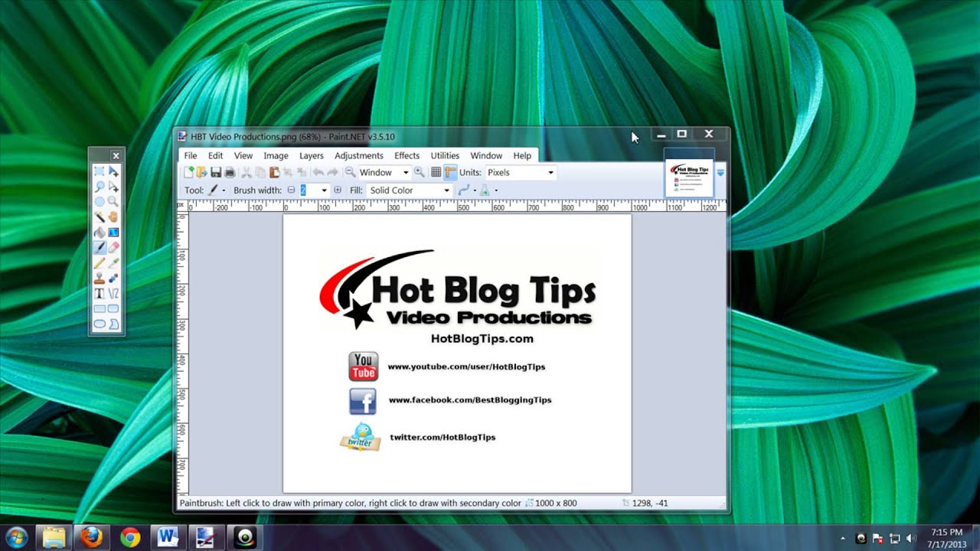Open the antialiasing mode dropdown

(x=466, y=191)
